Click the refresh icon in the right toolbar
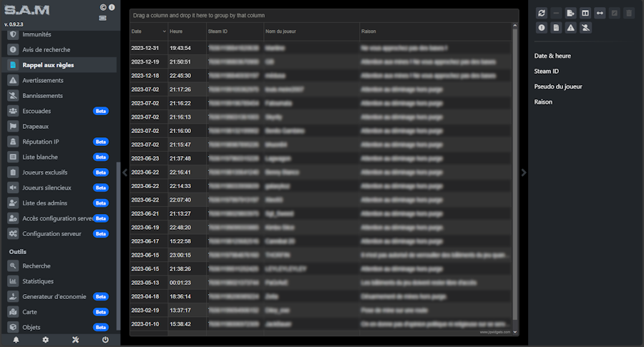Image resolution: width=644 pixels, height=347 pixels. click(x=542, y=13)
